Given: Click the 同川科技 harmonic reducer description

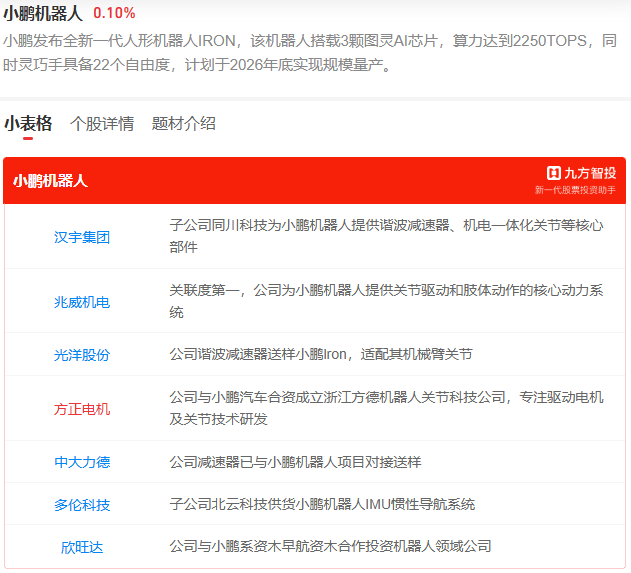Looking at the screenshot, I should coord(386,236).
